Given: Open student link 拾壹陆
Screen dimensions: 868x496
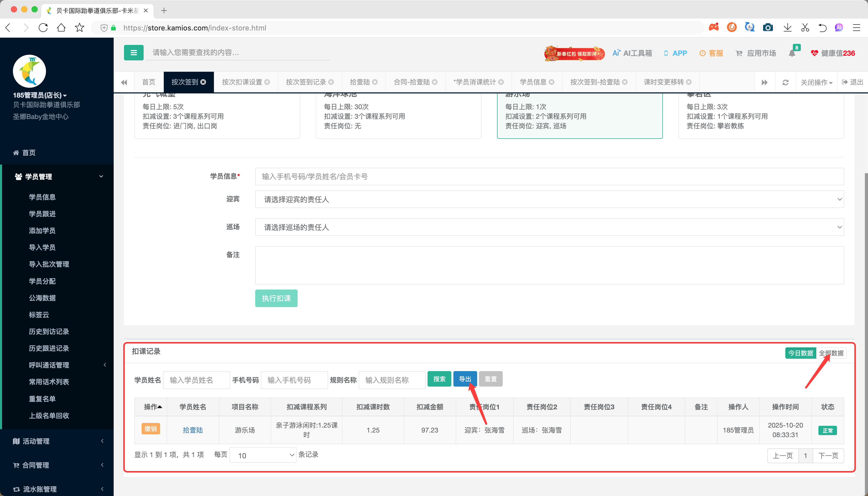Looking at the screenshot, I should [x=193, y=430].
